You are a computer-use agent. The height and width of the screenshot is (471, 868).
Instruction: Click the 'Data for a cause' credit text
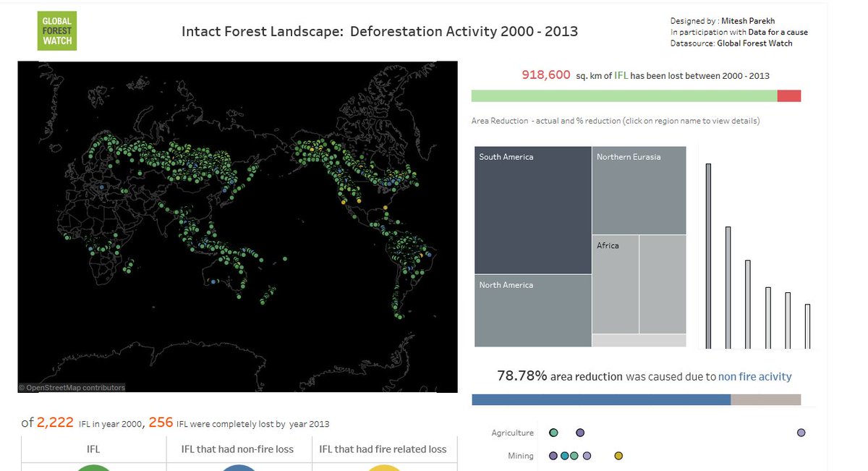pyautogui.click(x=778, y=33)
